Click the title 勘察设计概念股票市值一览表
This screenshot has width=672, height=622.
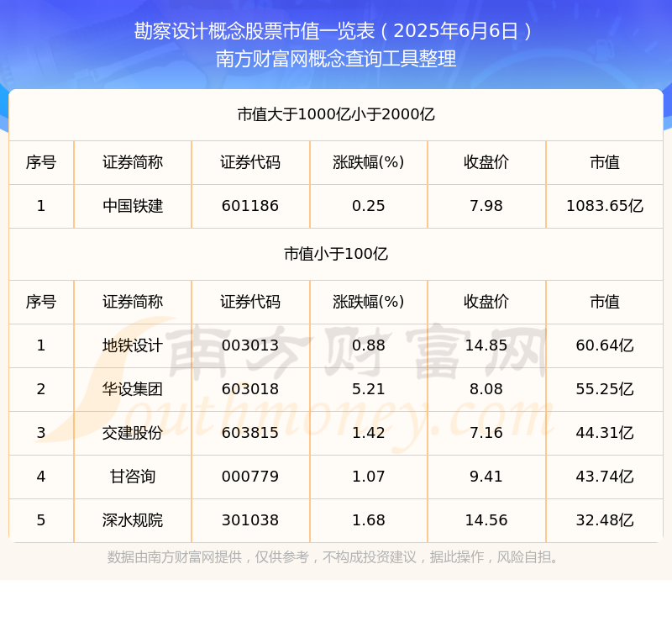coord(255,31)
